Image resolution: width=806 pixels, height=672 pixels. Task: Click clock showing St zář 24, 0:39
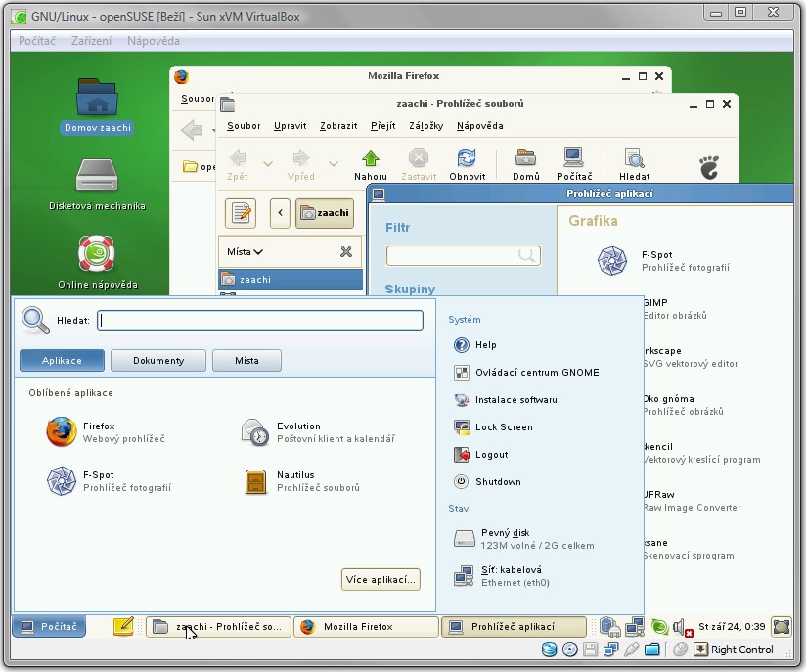pyautogui.click(x=732, y=627)
